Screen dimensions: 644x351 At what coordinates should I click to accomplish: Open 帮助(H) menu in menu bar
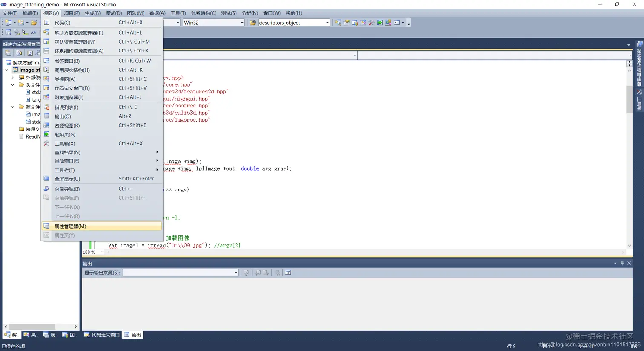[x=294, y=13]
